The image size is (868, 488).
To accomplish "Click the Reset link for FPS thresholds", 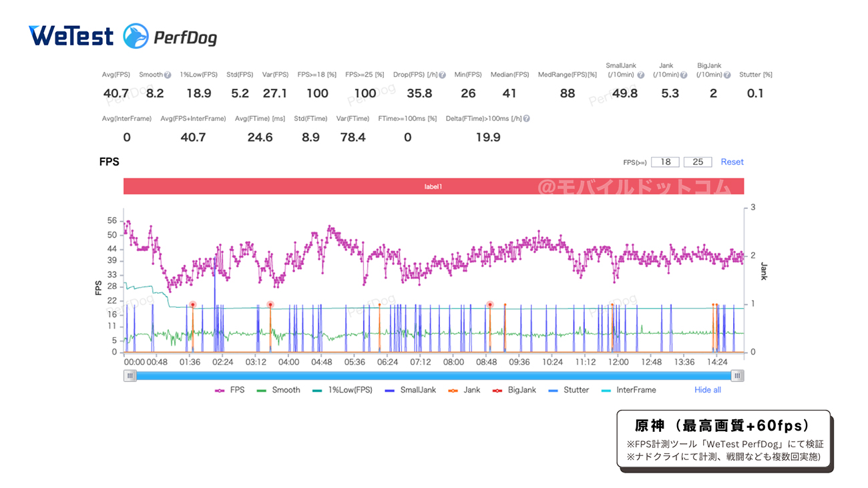I will coord(732,162).
